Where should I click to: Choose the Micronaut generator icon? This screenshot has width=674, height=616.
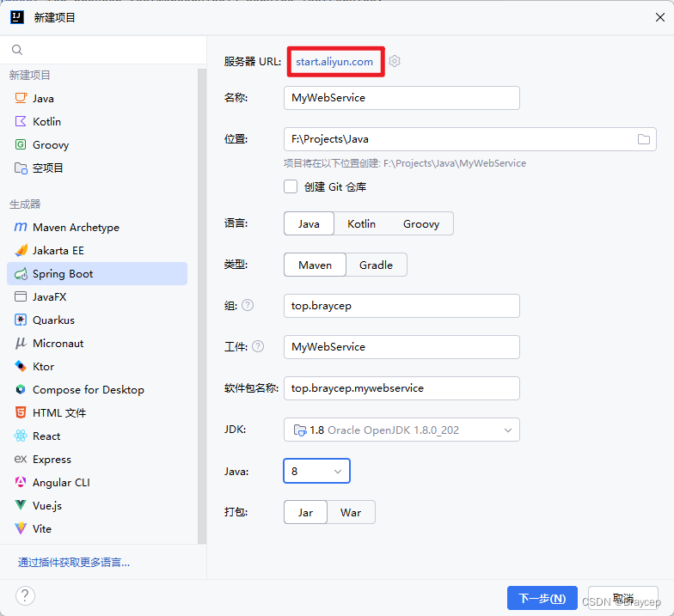[21, 343]
